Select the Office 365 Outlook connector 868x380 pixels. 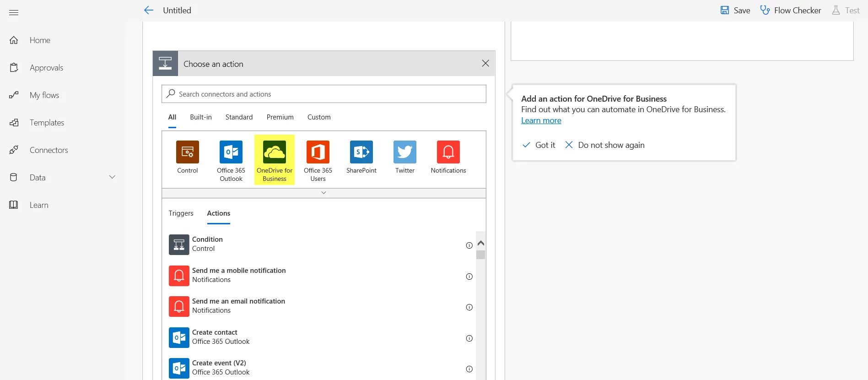coord(231,152)
